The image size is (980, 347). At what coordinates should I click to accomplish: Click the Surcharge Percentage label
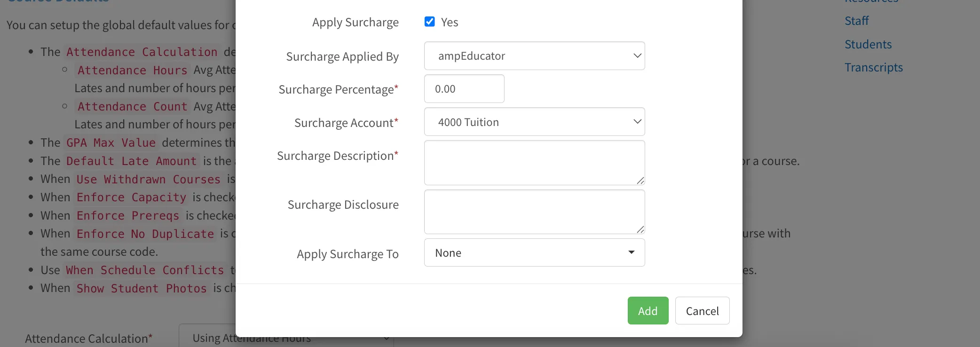point(338,89)
